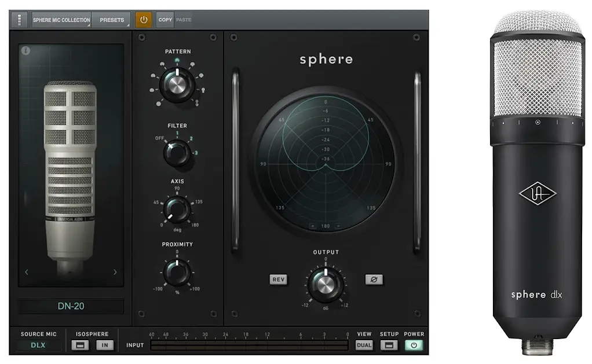
Task: Click the Output gain knob
Action: (325, 284)
